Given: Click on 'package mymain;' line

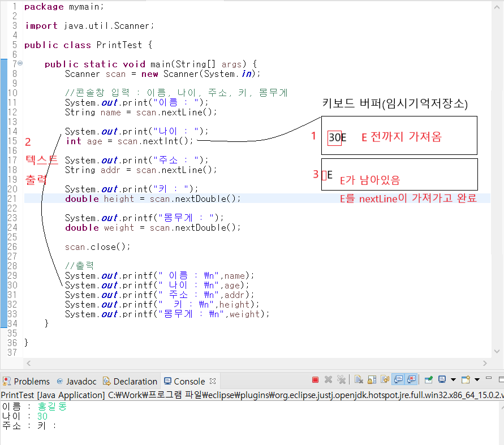Looking at the screenshot, I should [64, 7].
